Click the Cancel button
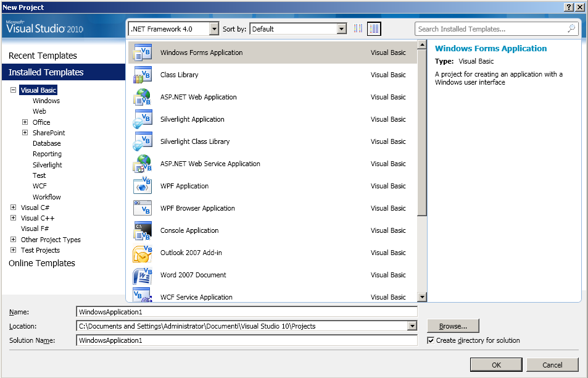The height and width of the screenshot is (378, 588). [552, 365]
